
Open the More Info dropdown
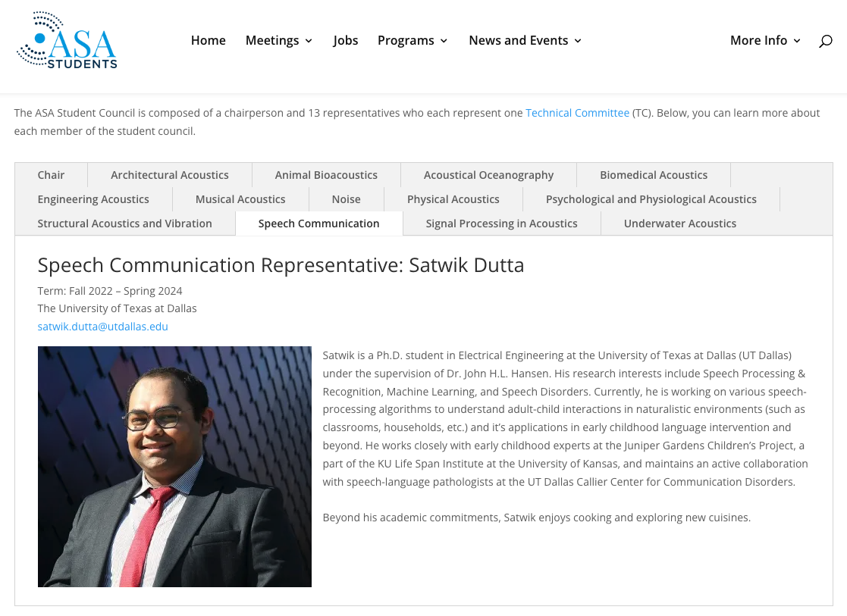pyautogui.click(x=765, y=40)
